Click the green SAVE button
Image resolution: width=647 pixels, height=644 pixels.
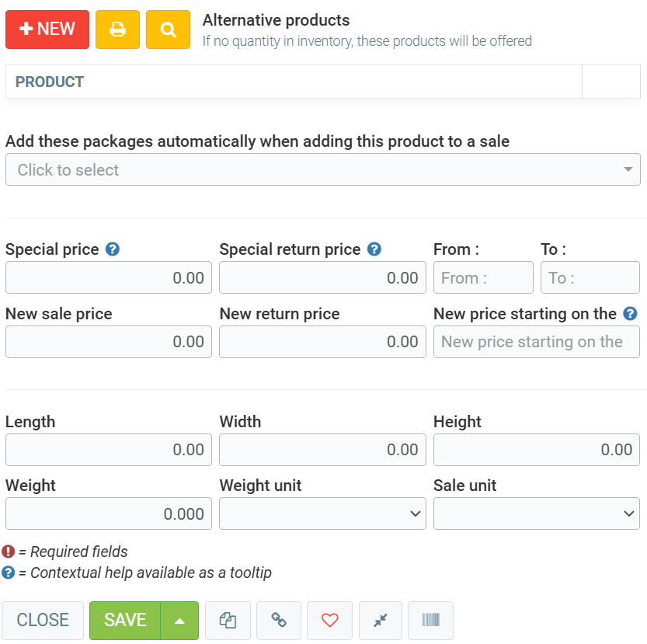tap(125, 620)
